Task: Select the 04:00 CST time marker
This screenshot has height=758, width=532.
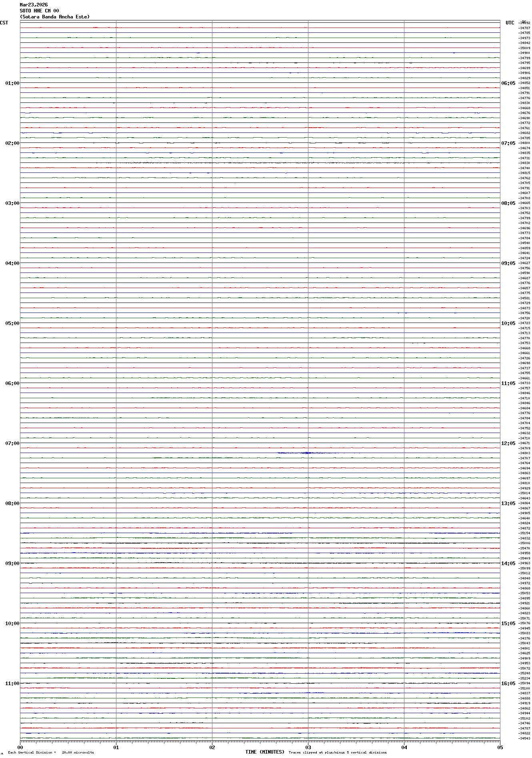Action: coord(12,263)
